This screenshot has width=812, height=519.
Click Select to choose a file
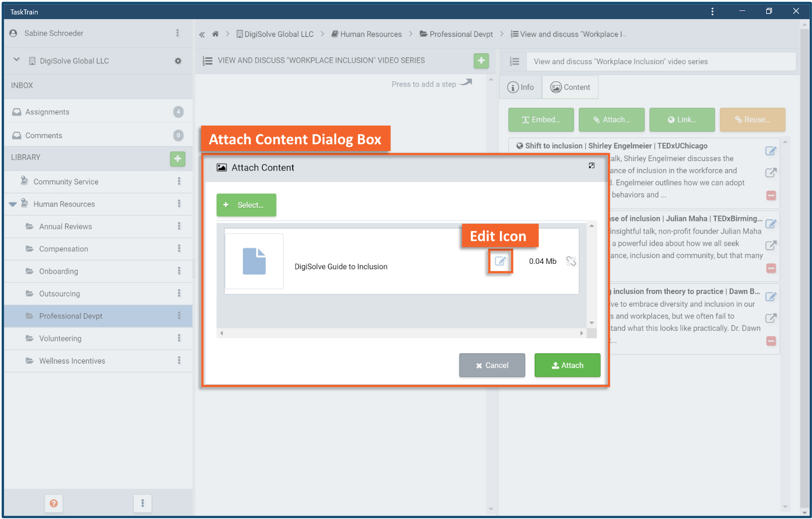(246, 205)
